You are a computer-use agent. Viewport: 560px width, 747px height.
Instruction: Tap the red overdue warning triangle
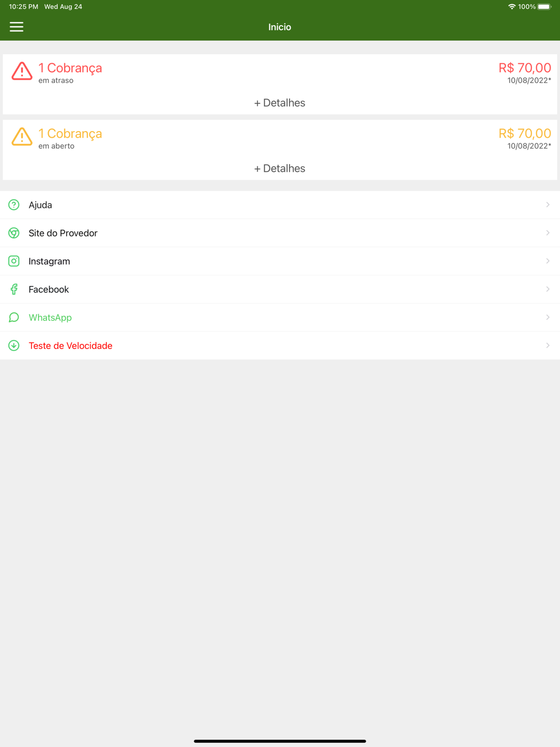pyautogui.click(x=22, y=71)
